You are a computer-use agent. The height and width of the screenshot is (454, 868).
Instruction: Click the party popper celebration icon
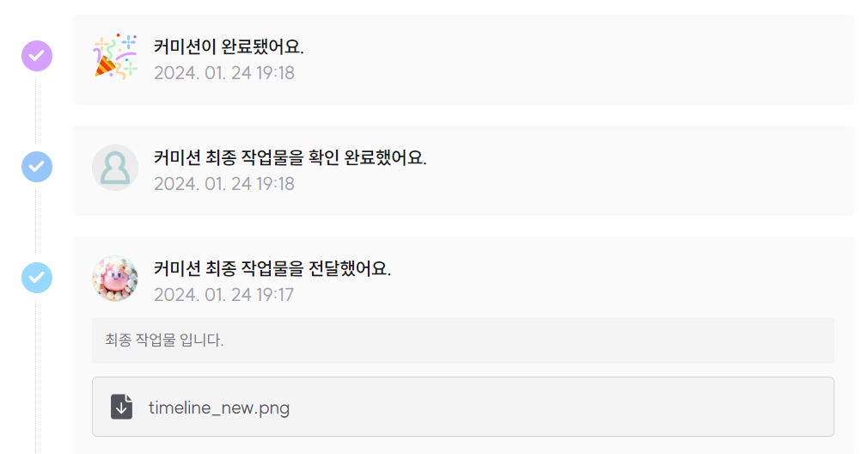(114, 57)
